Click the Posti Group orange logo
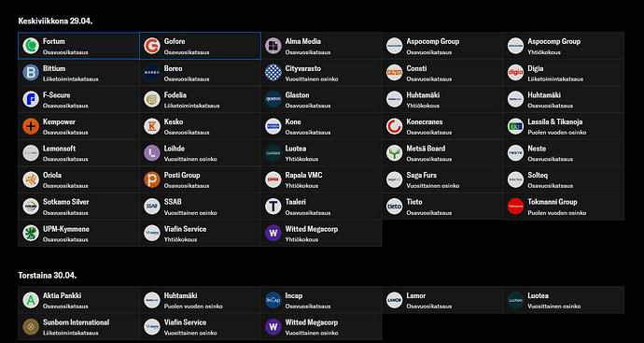 pyautogui.click(x=152, y=179)
